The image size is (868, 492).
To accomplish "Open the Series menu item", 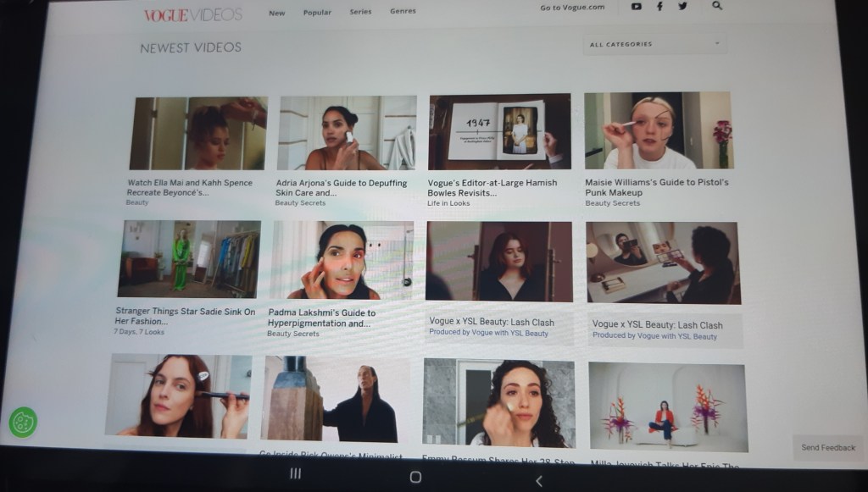I will [360, 12].
